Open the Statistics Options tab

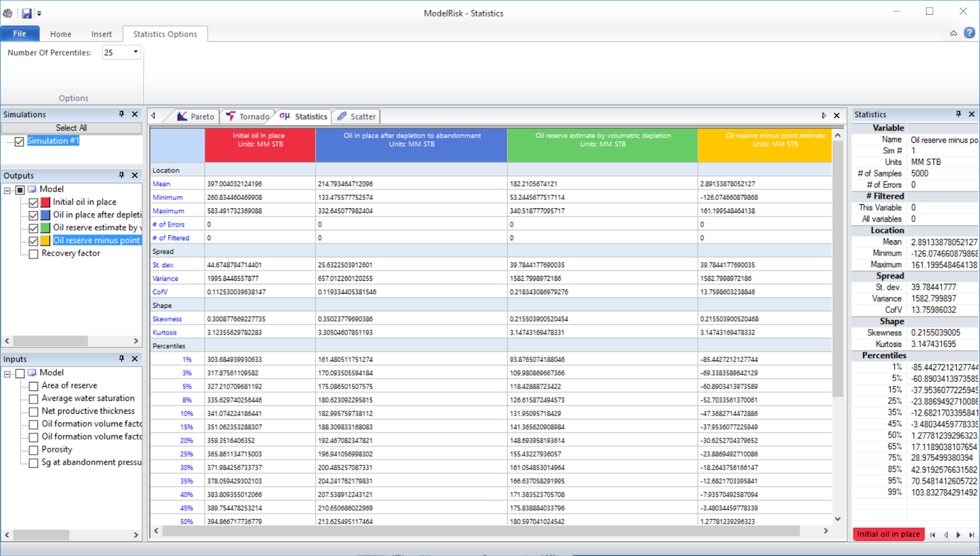165,34
